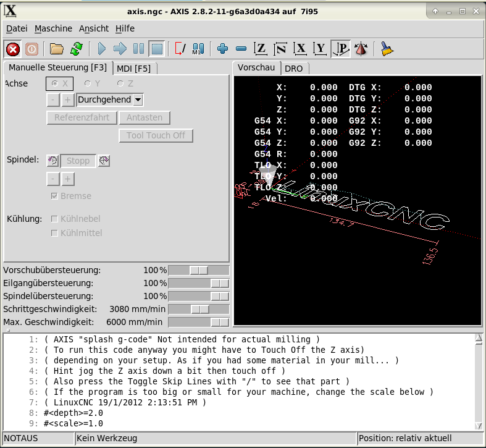Open the Ansicht menu
This screenshot has width=486, height=448.
pyautogui.click(x=94, y=28)
